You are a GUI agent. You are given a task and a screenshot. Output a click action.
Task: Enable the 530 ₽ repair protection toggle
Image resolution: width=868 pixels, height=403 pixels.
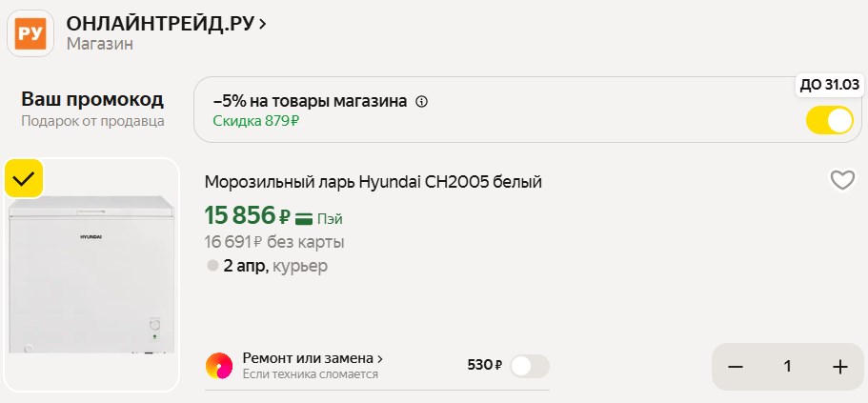coord(529,366)
